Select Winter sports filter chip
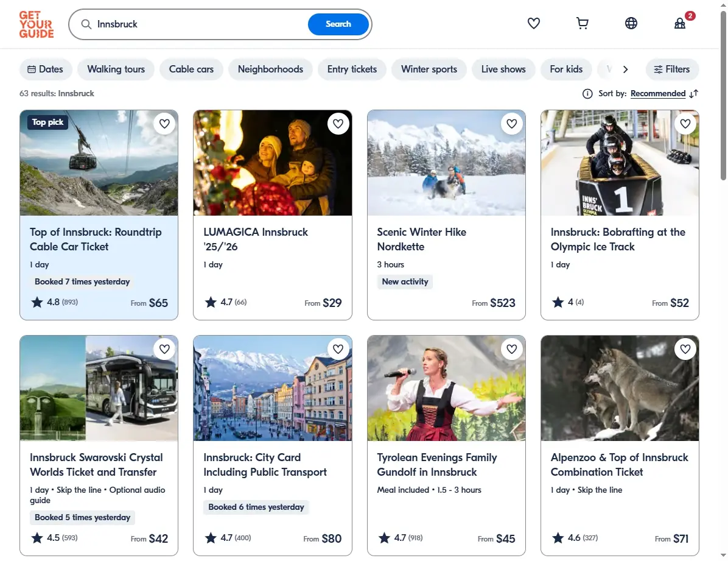The height and width of the screenshot is (561, 728). tap(429, 69)
